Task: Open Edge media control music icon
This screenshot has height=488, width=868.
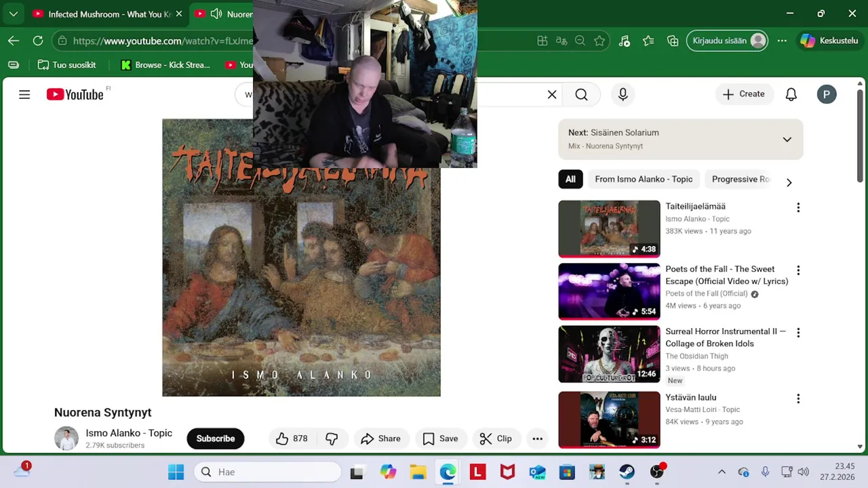Action: [x=625, y=41]
